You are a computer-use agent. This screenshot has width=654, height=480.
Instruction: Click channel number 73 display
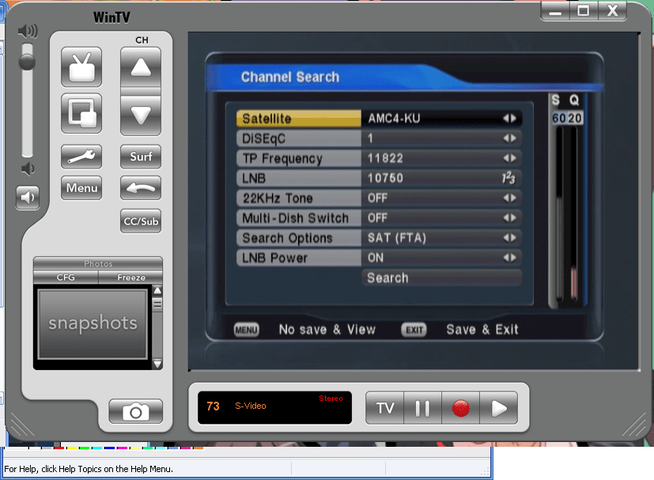click(x=213, y=406)
